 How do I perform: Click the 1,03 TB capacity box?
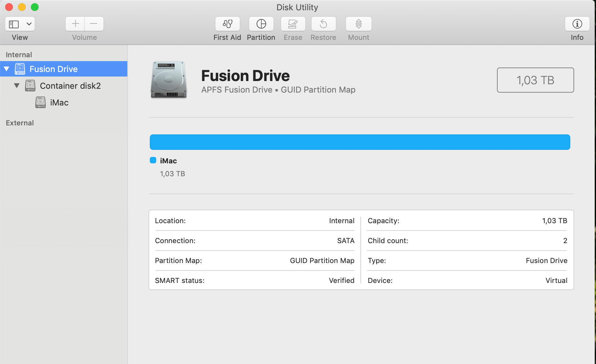(x=535, y=80)
